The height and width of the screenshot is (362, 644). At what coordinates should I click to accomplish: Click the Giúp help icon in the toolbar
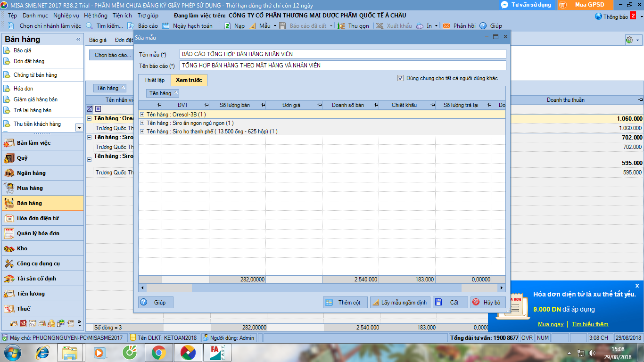click(483, 26)
